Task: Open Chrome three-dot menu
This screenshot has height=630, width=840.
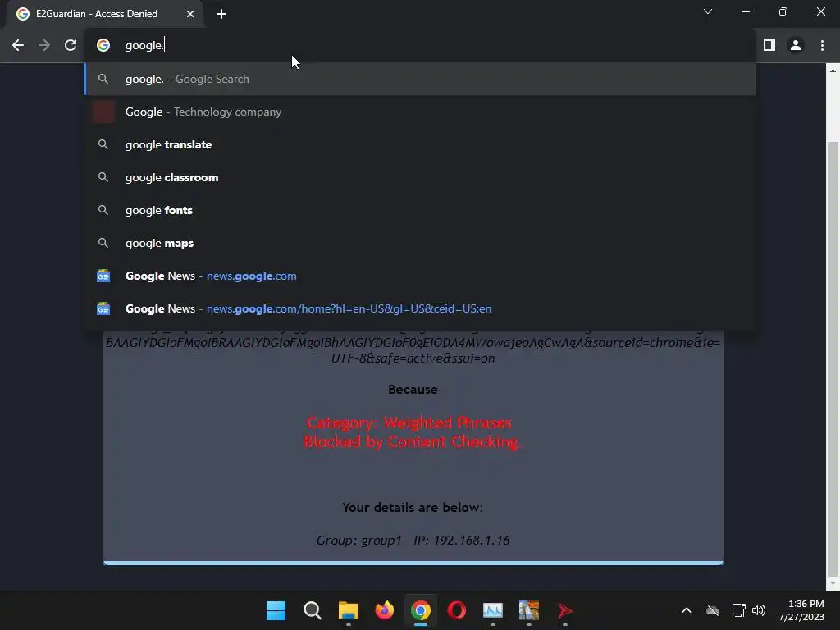Action: click(822, 46)
